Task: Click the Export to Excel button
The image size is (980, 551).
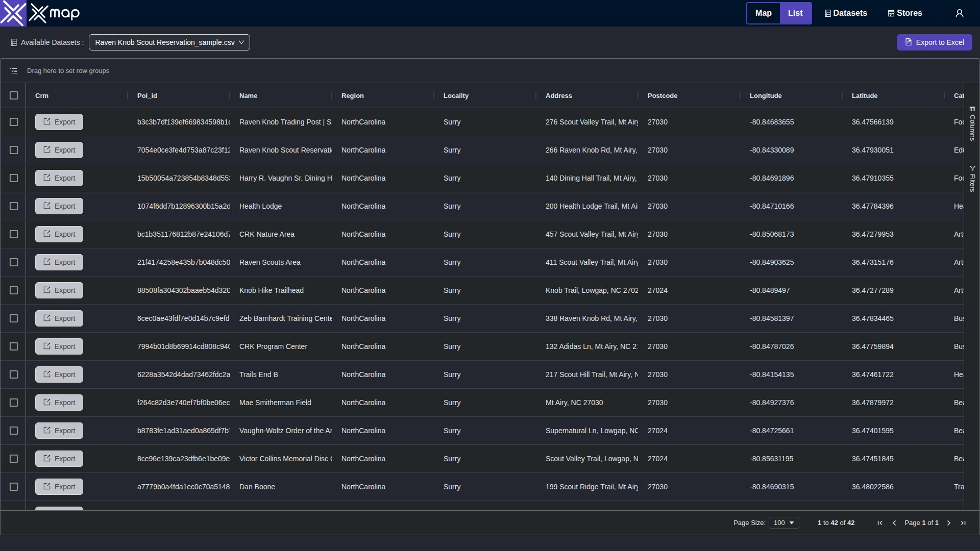Action: coord(934,42)
